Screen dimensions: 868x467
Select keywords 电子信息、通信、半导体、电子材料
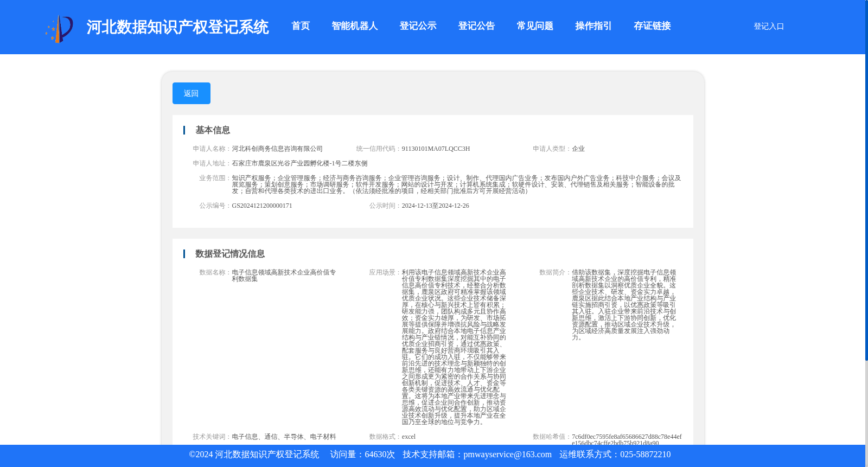[284, 437]
